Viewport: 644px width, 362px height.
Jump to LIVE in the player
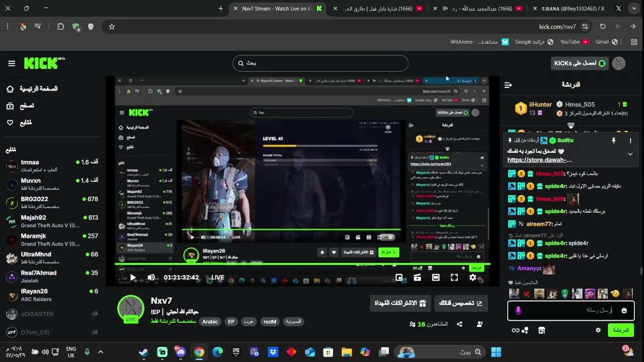click(x=218, y=278)
